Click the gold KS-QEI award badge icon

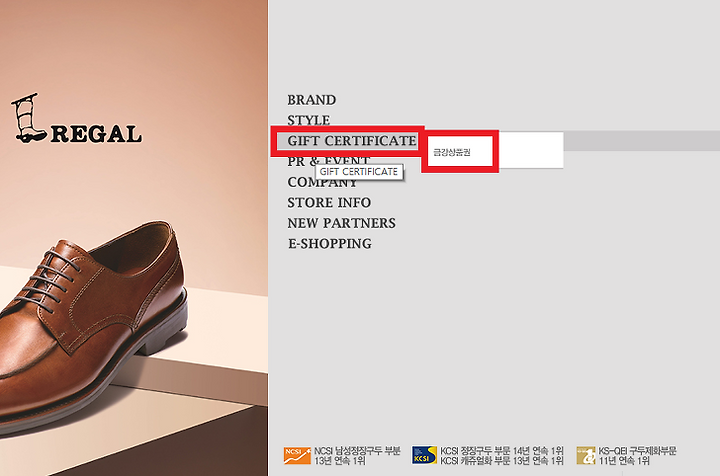(586, 455)
